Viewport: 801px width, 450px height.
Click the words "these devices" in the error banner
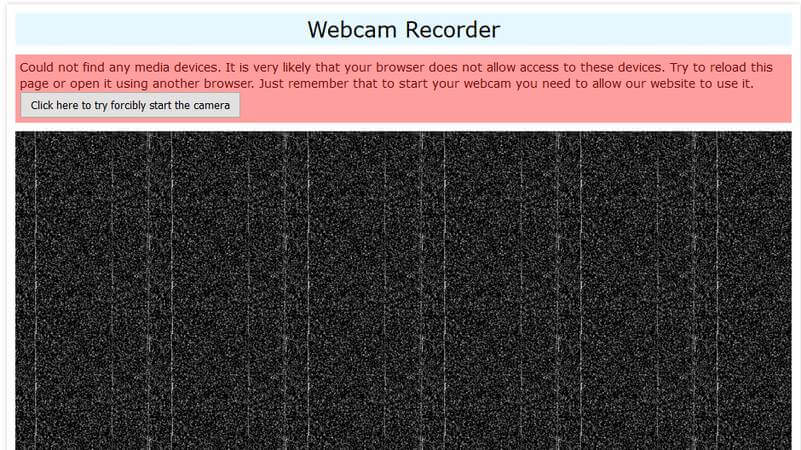[622, 67]
